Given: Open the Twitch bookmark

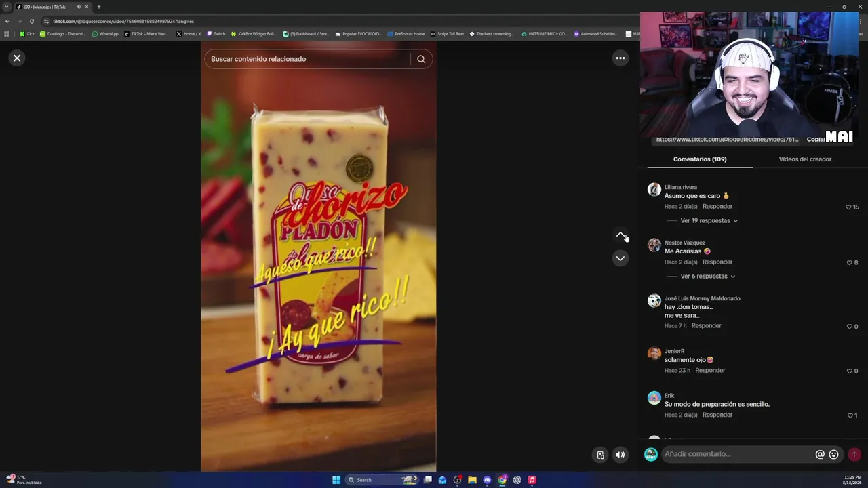Looking at the screenshot, I should pos(216,34).
